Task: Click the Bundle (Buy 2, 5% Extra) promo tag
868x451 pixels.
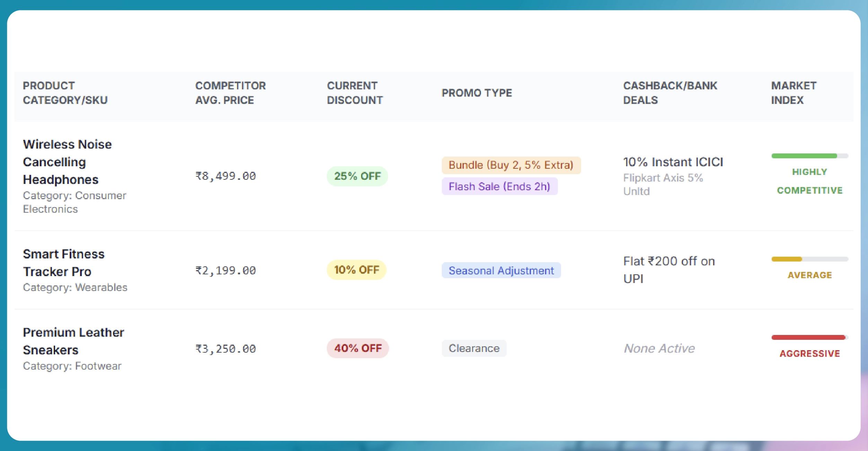Action: (x=511, y=165)
